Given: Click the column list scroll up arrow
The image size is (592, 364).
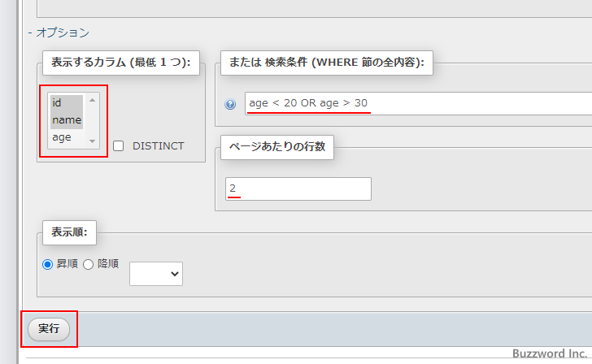Looking at the screenshot, I should [x=92, y=100].
